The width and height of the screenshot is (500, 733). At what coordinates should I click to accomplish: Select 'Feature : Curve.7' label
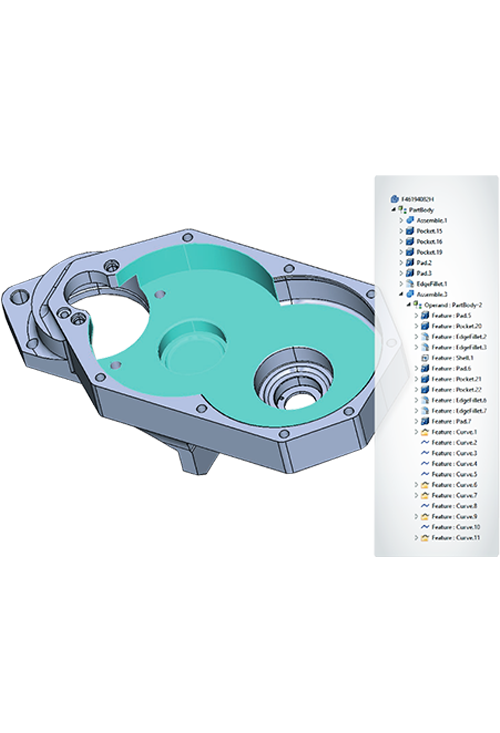click(454, 495)
